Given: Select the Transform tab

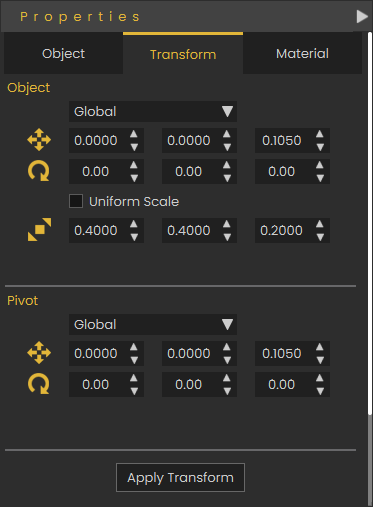Looking at the screenshot, I should 183,54.
